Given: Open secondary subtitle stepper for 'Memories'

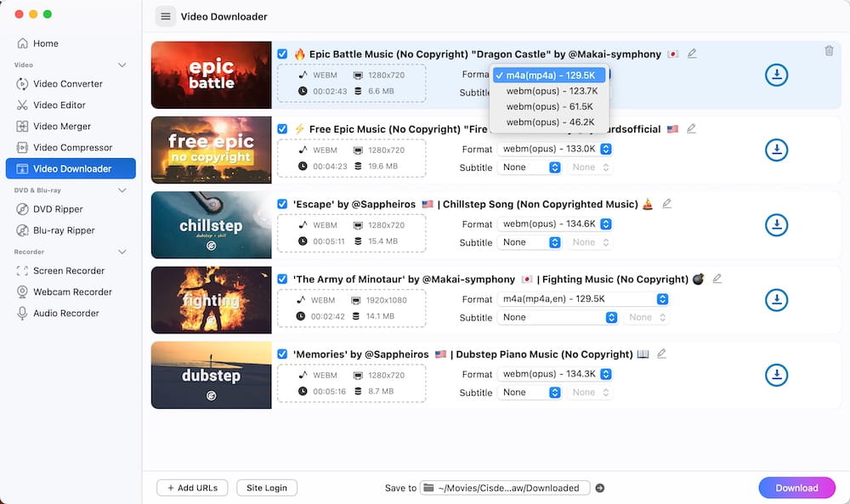Looking at the screenshot, I should pyautogui.click(x=591, y=393).
